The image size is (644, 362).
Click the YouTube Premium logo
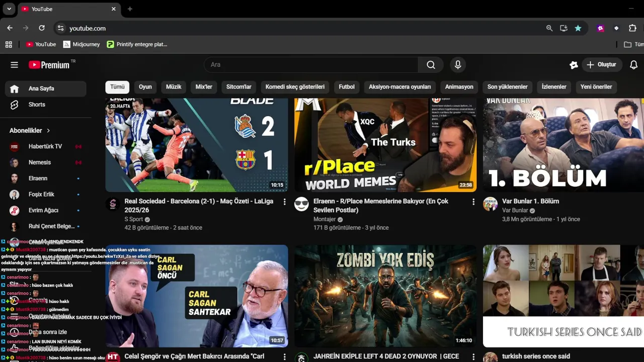point(49,65)
